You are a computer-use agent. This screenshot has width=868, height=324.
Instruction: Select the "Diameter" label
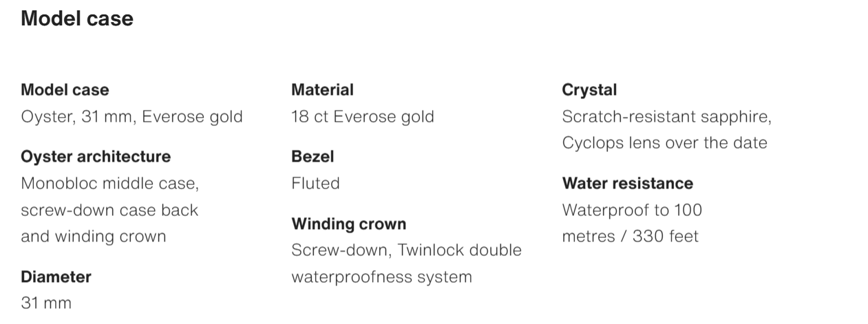click(56, 277)
